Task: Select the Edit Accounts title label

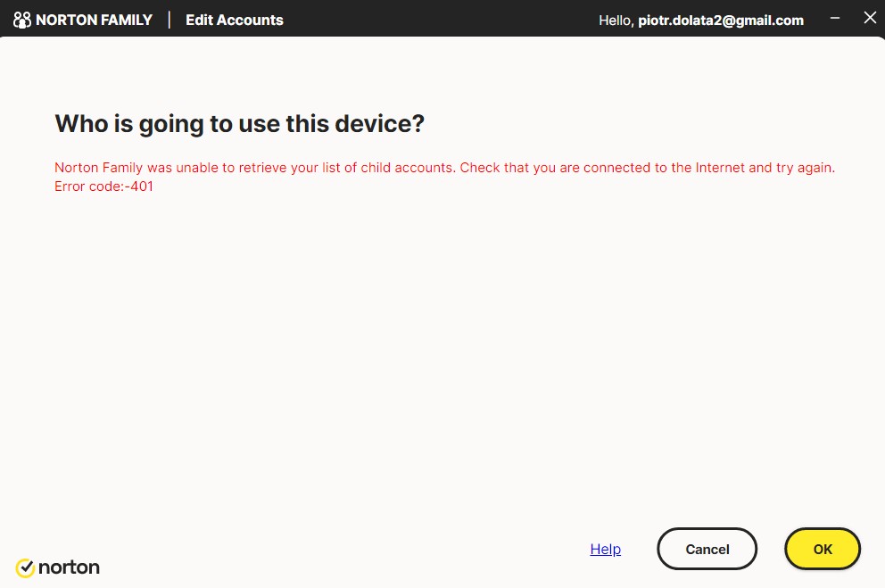Action: [x=235, y=20]
